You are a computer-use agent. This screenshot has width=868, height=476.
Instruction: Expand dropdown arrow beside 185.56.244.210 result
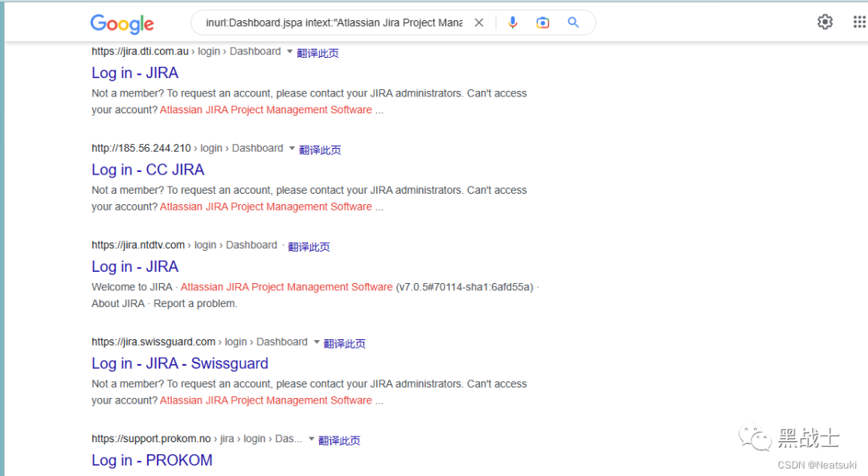coord(292,148)
